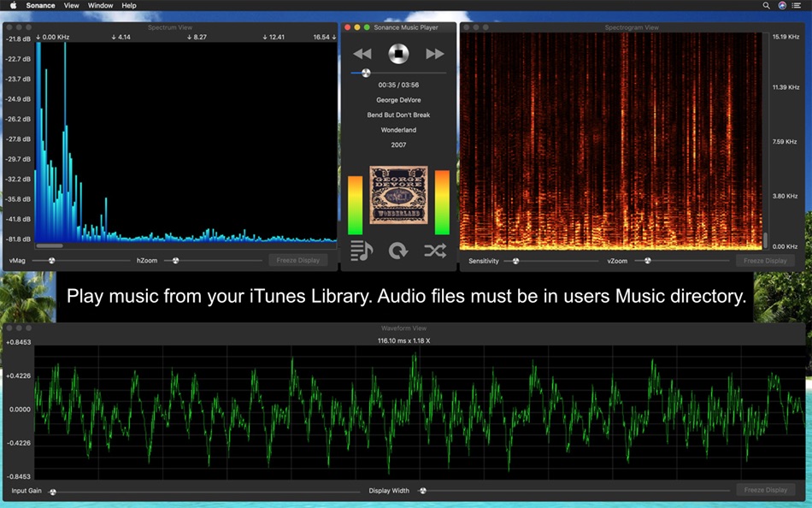Click the Display Width slider knob

pyautogui.click(x=422, y=490)
